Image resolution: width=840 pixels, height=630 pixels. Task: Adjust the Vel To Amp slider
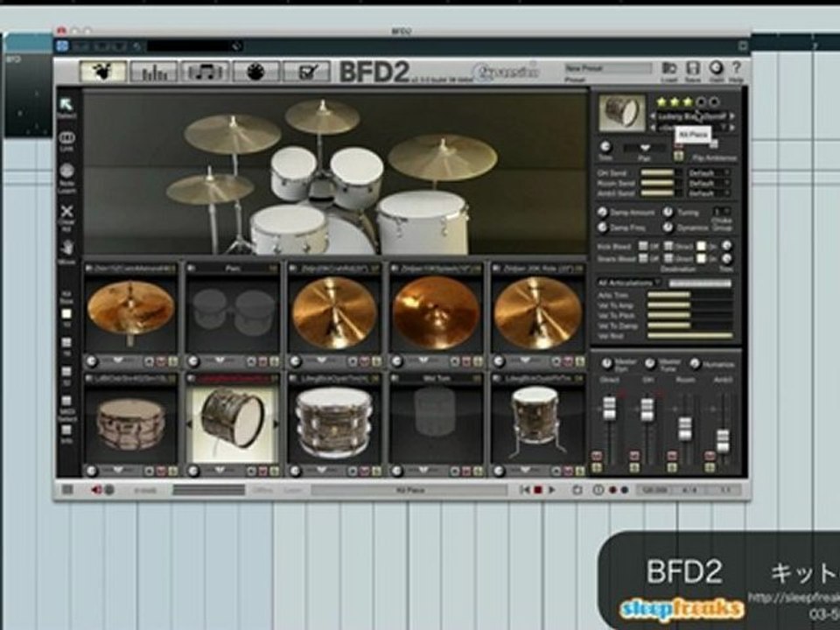[690, 305]
